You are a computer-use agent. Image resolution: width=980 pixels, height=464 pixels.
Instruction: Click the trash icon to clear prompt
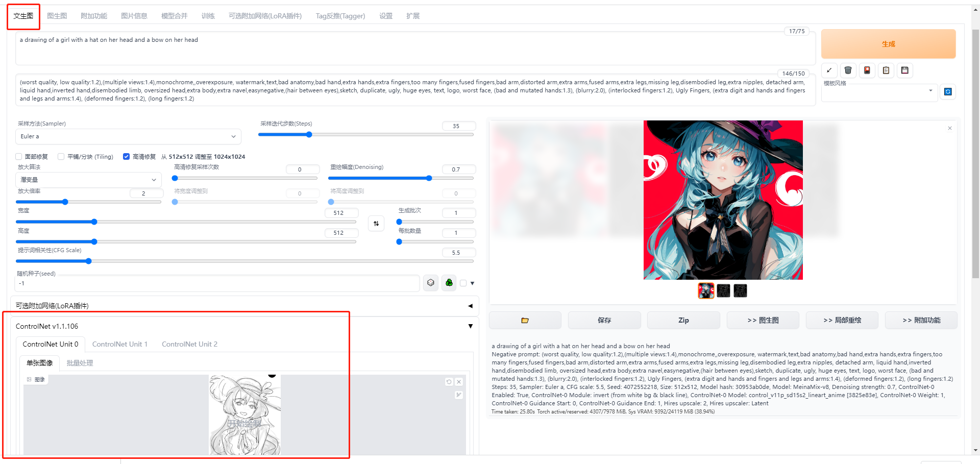coord(848,70)
